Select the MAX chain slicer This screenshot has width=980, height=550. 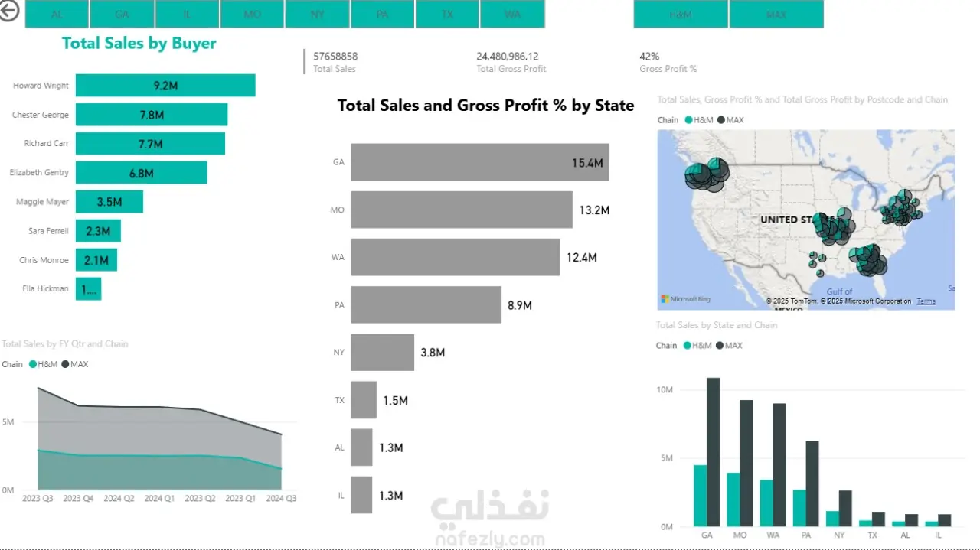tap(776, 15)
